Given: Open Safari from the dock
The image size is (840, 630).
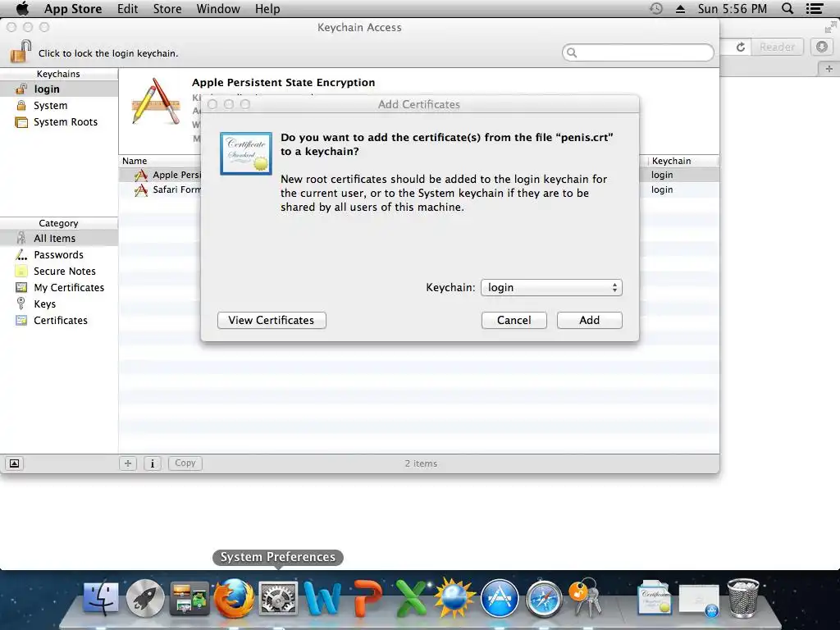Looking at the screenshot, I should pyautogui.click(x=544, y=598).
